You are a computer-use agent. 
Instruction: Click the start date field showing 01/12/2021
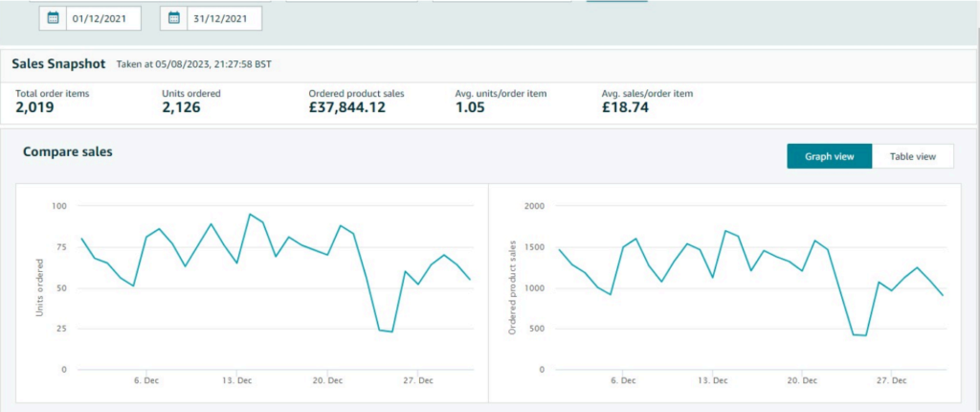click(104, 18)
